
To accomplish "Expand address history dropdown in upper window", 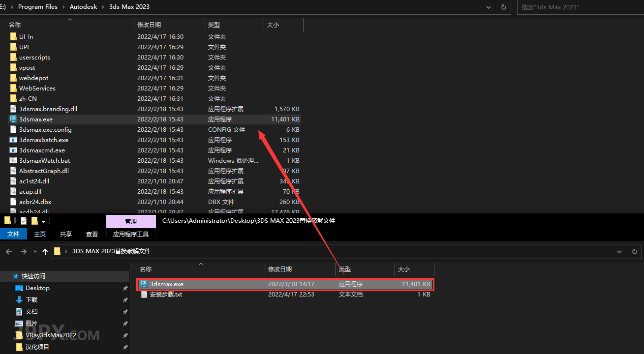I will coord(489,7).
